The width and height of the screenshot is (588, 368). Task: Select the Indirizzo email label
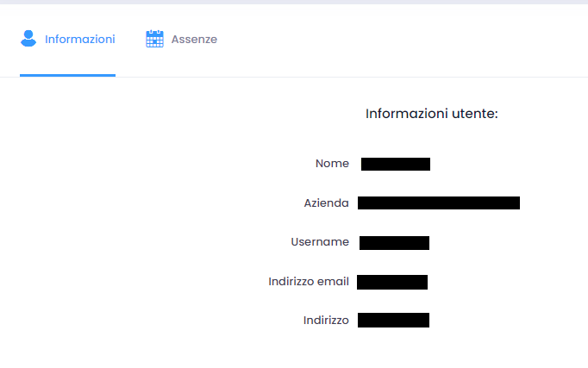click(308, 282)
